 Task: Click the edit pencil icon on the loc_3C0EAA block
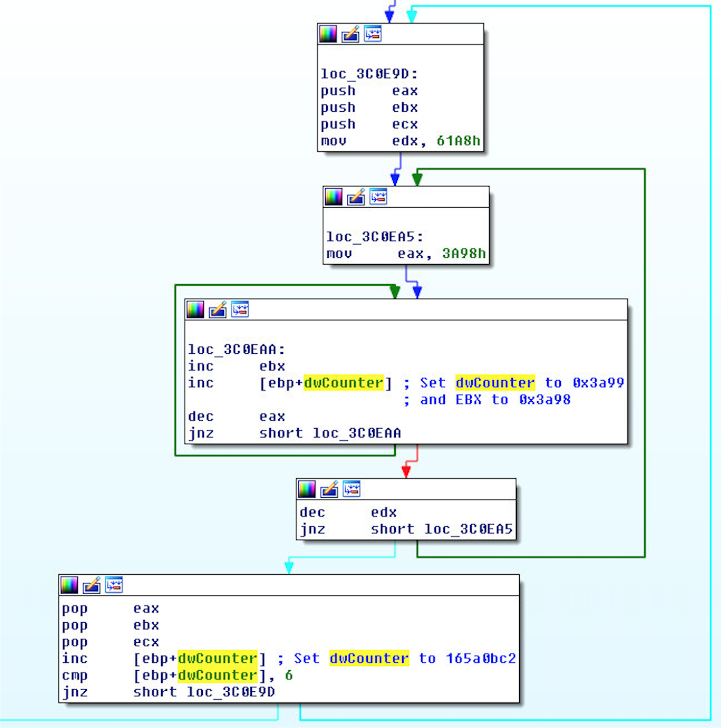click(217, 310)
